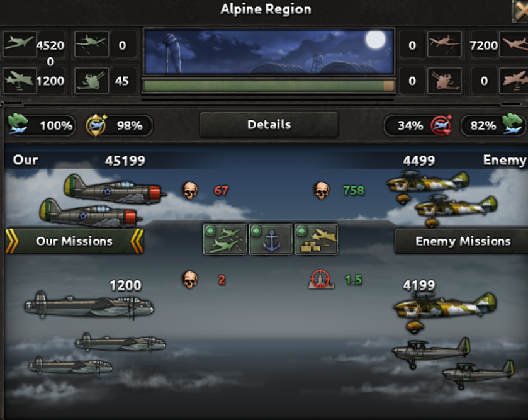Viewport: 528px width, 420px height.
Task: Click the night sky airbase picture
Action: 269,52
